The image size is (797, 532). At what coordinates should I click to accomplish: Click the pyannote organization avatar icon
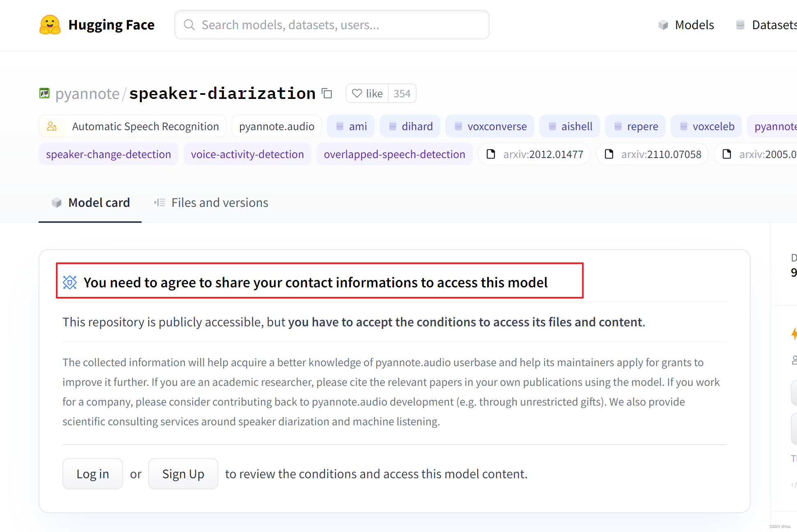[x=44, y=93]
